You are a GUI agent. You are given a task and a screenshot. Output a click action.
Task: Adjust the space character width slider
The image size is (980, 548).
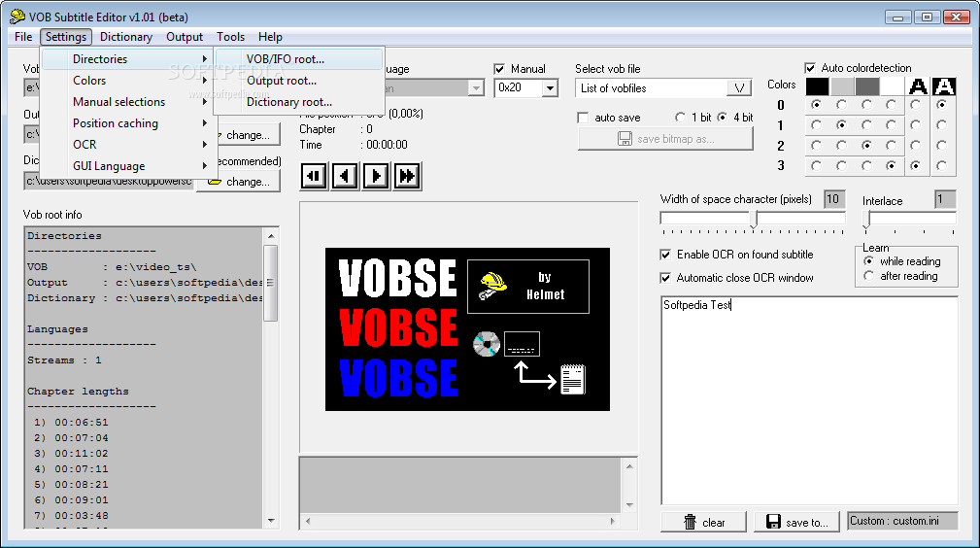(x=753, y=221)
